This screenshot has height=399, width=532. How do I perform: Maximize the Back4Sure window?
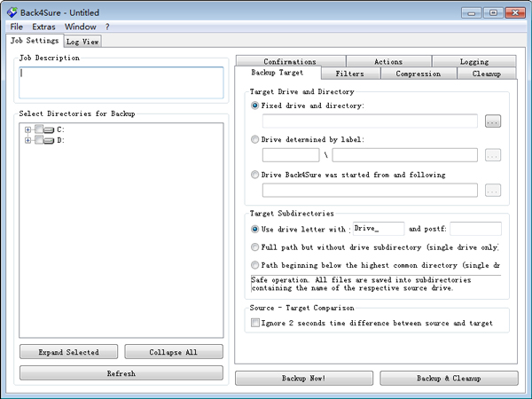tap(493, 13)
